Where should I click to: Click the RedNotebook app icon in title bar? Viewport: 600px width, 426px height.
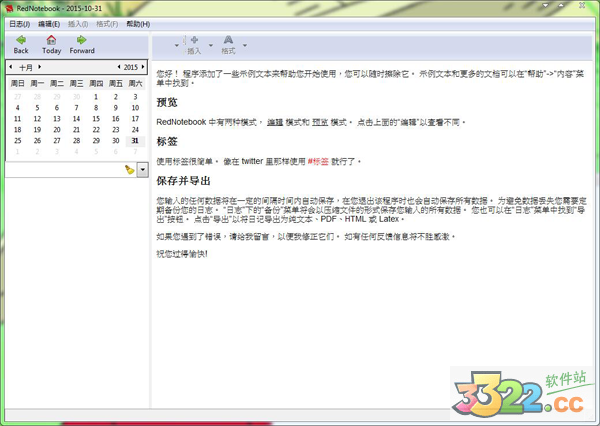coord(9,7)
